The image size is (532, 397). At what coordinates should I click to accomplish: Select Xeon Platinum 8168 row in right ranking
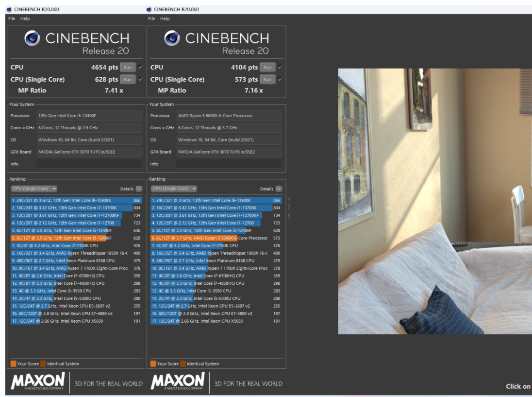click(216, 261)
